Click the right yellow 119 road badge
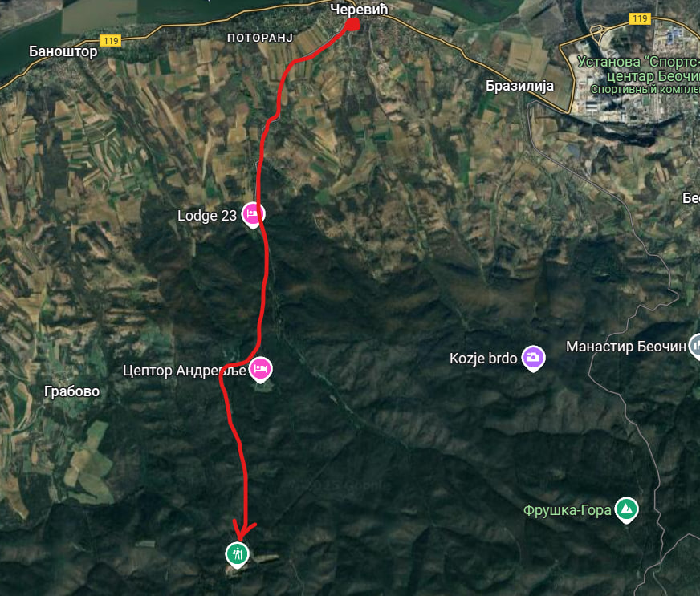 coord(639,18)
